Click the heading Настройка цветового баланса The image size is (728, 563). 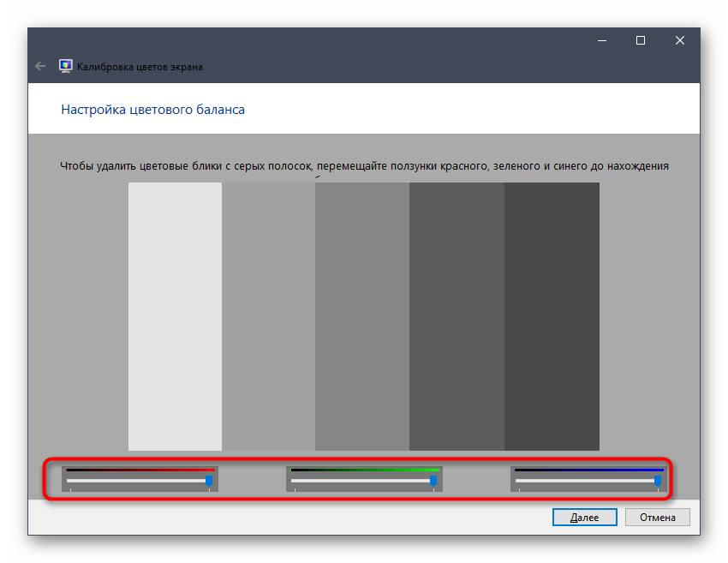(152, 110)
